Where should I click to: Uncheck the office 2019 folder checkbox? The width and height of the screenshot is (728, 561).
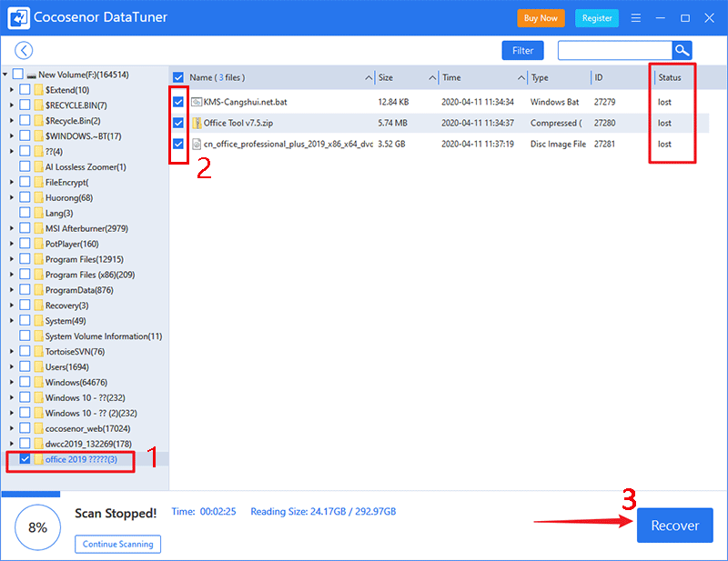click(25, 459)
